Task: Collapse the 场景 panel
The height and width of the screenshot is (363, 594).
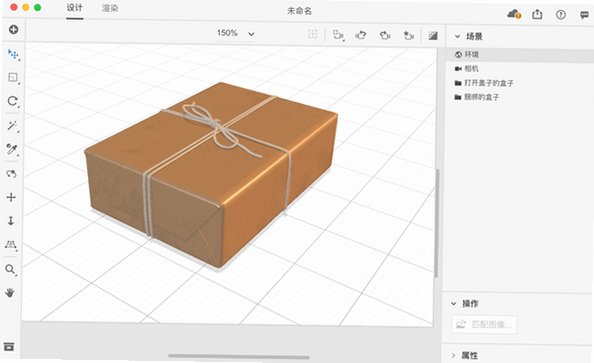Action: tap(458, 36)
